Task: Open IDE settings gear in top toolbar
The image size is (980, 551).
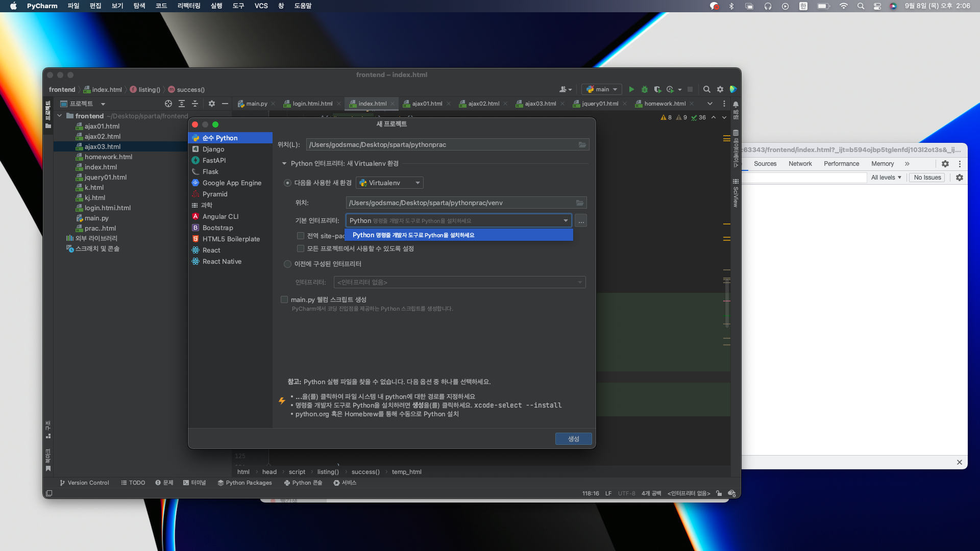Action: pyautogui.click(x=720, y=89)
